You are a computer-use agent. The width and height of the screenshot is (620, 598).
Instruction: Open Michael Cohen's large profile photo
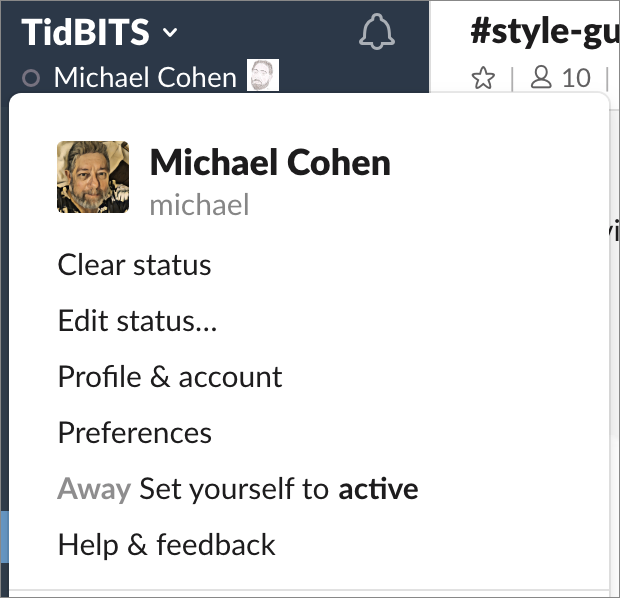click(93, 177)
